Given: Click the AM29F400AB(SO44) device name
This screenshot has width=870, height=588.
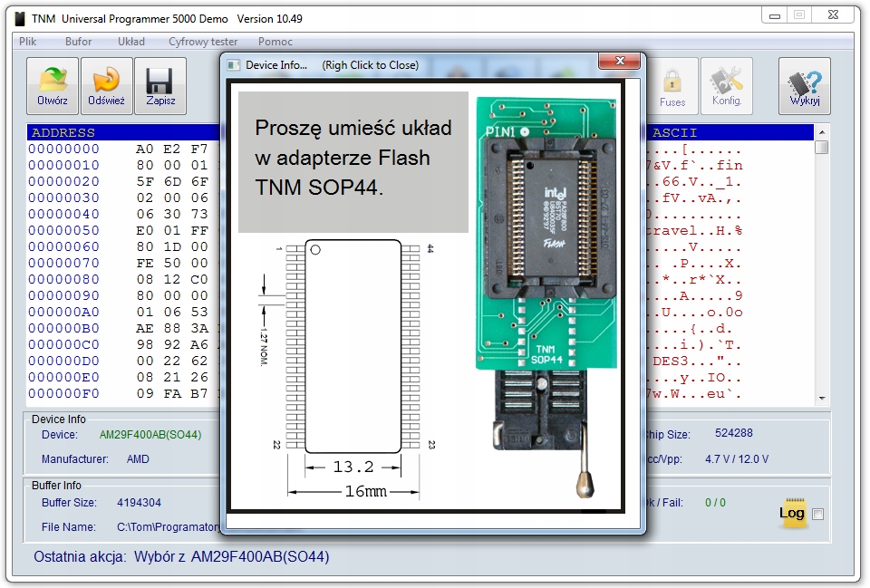Looking at the screenshot, I should 150,435.
